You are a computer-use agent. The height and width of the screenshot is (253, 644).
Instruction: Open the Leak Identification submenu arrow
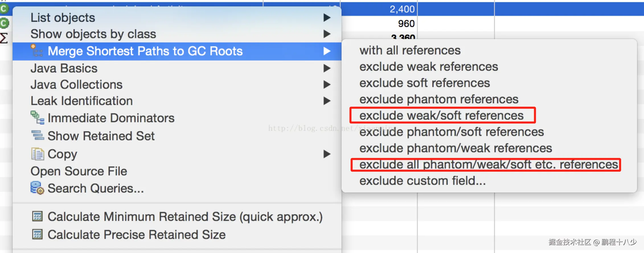pyautogui.click(x=327, y=101)
